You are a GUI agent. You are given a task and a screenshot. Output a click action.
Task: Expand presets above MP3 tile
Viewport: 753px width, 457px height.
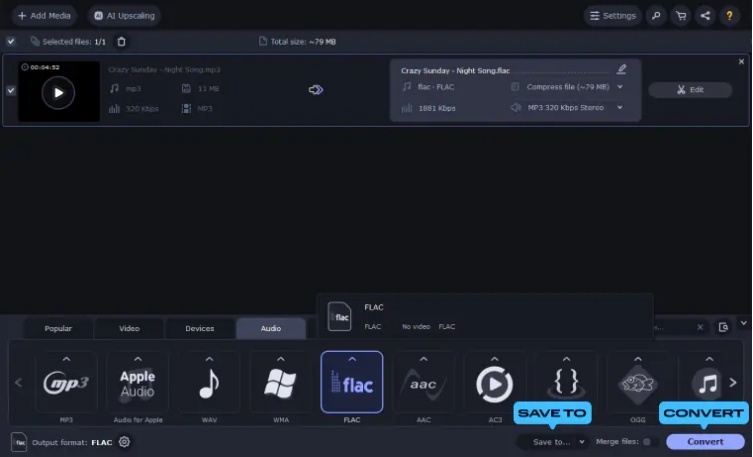66,359
